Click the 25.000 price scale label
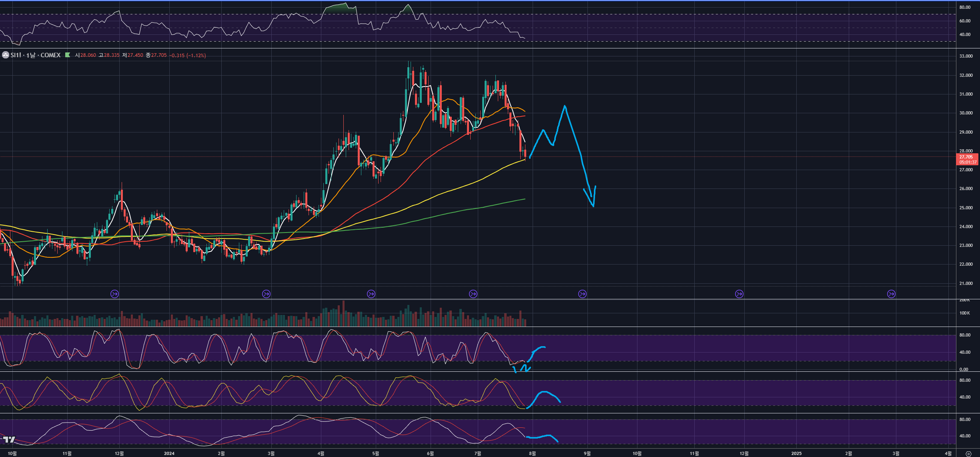This screenshot has width=980, height=457. 966,208
